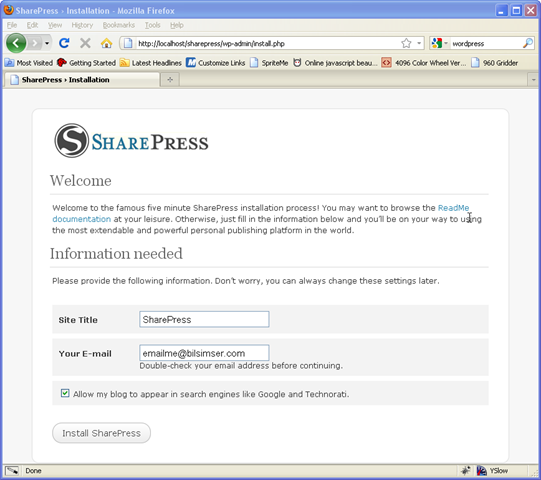
Task: Click the Firebug bug icon in status bar
Action: pyautogui.click(x=465, y=470)
